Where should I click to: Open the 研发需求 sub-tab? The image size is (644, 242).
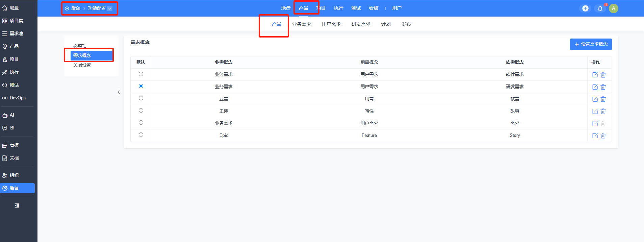pos(361,24)
